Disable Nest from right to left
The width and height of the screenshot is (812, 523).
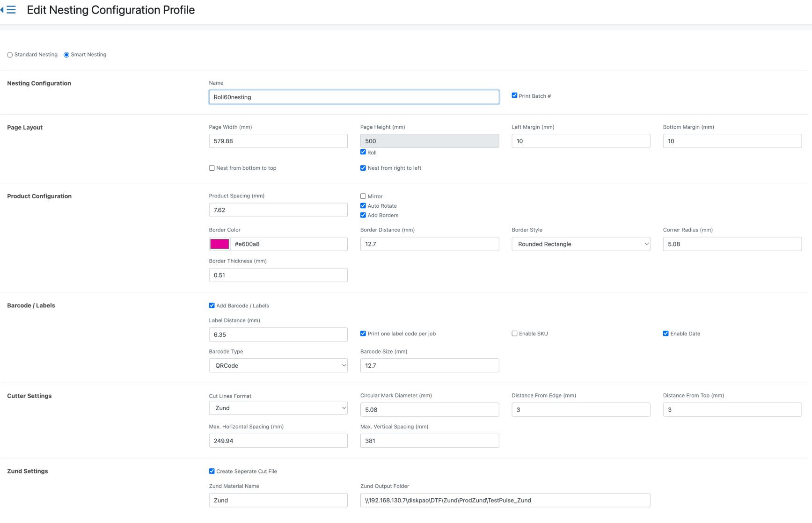click(x=363, y=168)
